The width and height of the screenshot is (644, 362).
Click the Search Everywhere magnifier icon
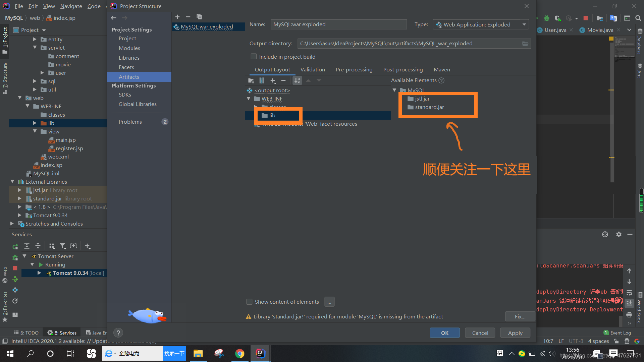click(638, 18)
